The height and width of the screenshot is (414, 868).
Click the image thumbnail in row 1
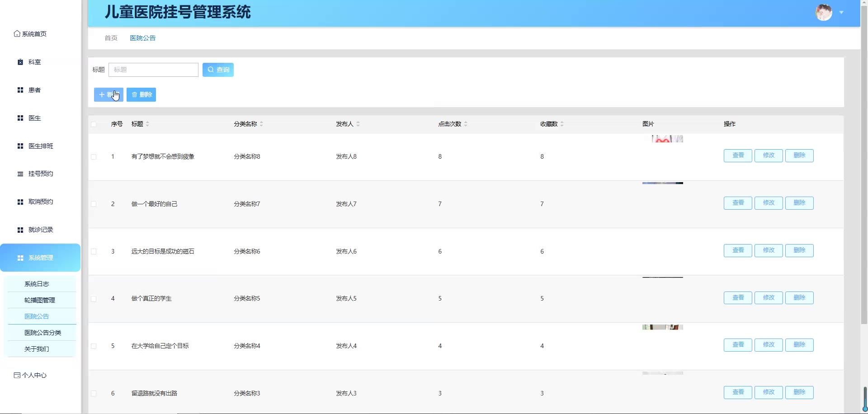(663, 139)
